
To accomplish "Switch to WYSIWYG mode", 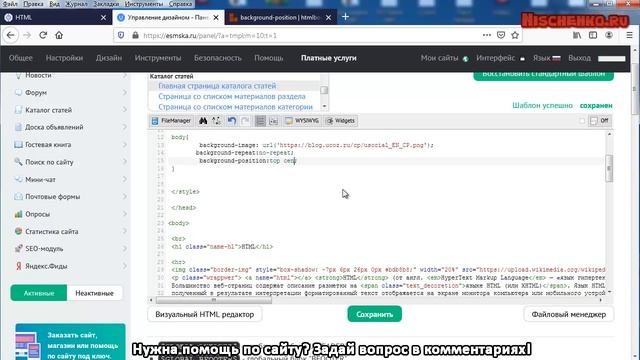I will pos(302,121).
